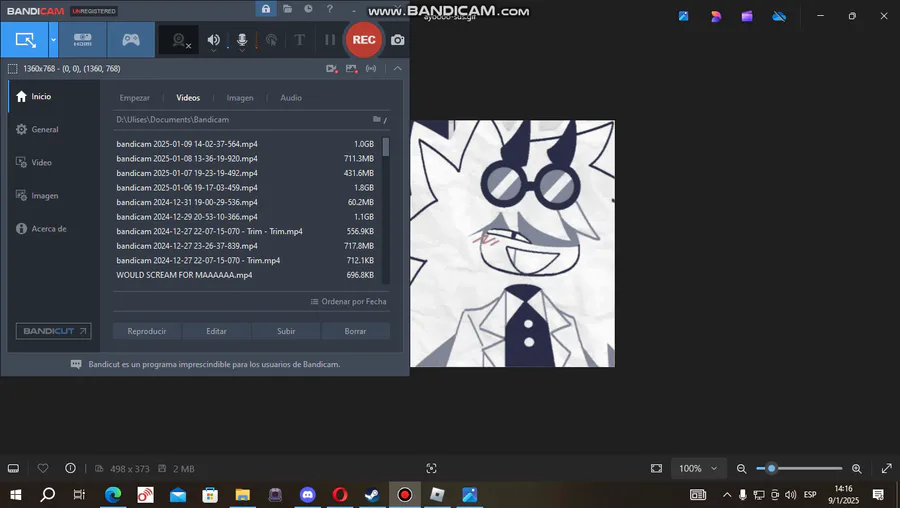
Task: Switch to the Videos tab
Action: pos(188,98)
